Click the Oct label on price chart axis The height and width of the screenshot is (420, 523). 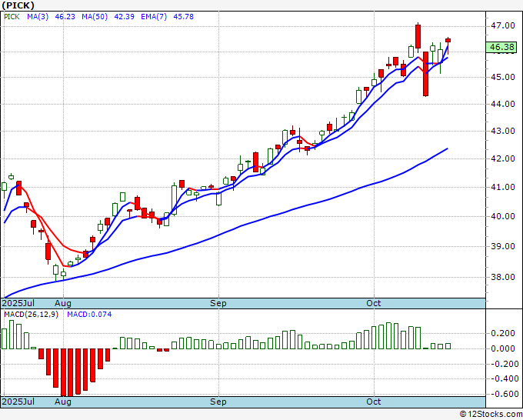[374, 303]
